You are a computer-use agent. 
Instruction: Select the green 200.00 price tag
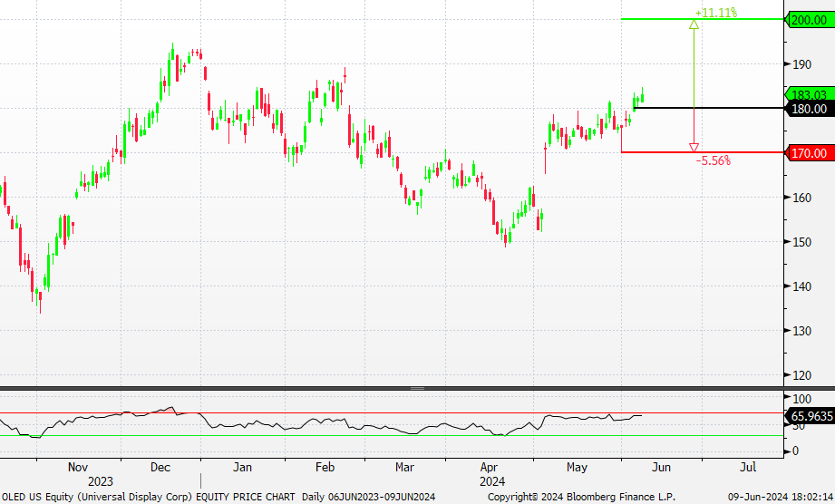[809, 19]
